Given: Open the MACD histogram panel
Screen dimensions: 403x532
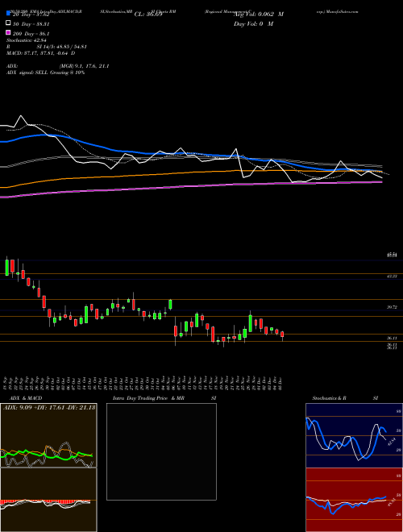Looking at the screenshot, I should 48,500.
